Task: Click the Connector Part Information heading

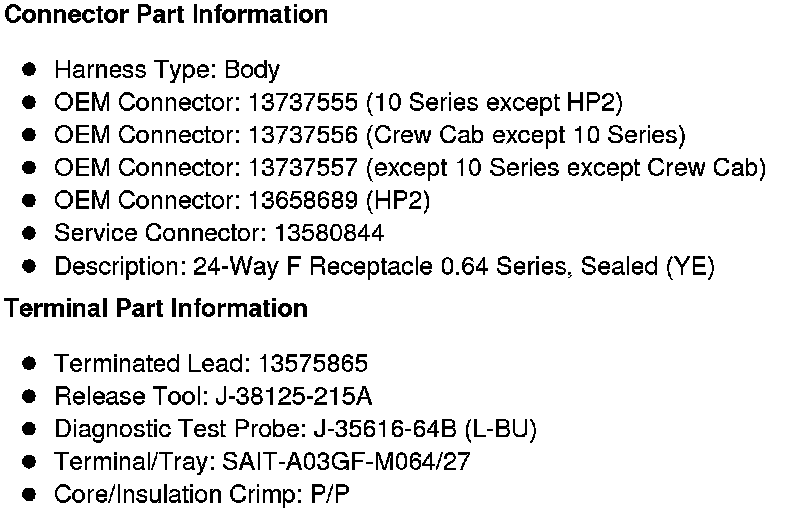Action: tap(166, 15)
